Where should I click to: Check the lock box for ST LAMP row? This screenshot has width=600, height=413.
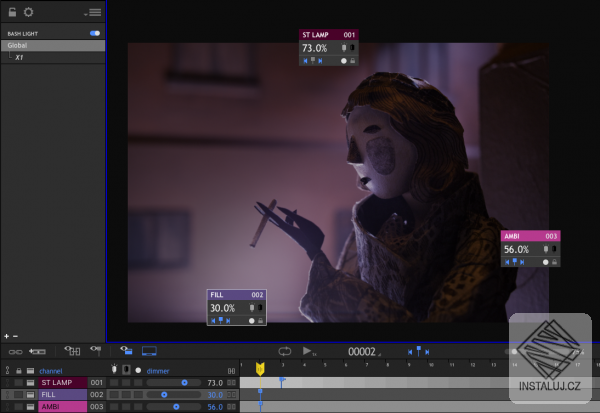point(18,382)
